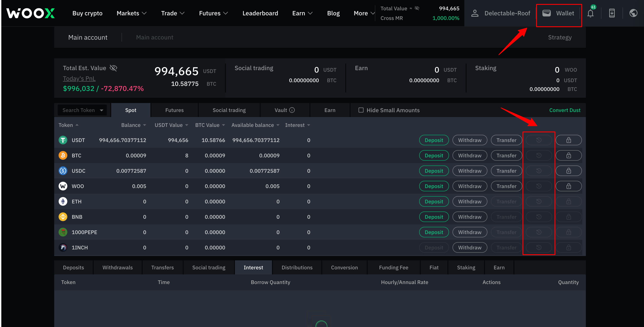Sort by Balance column
644x327 pixels.
134,125
